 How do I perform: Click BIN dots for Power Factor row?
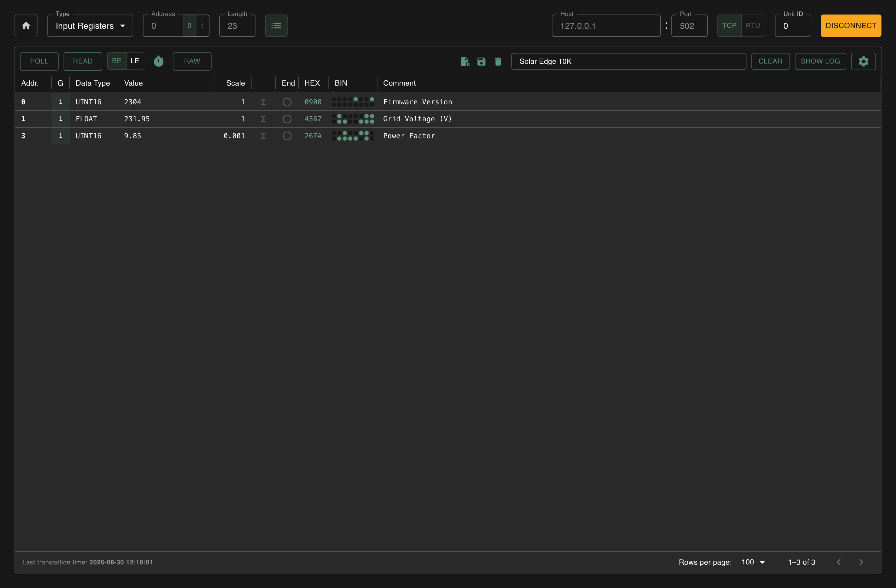click(x=353, y=136)
